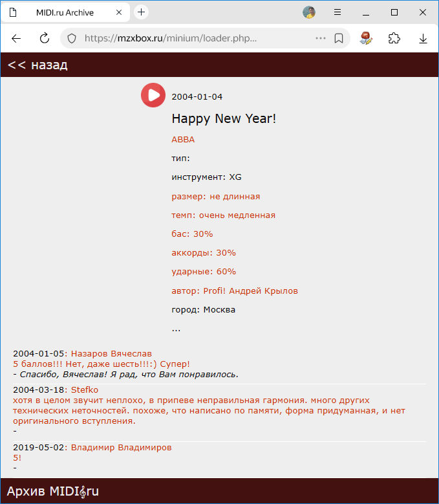
Task: Click 'размер: не длинная' link
Action: [x=216, y=197]
